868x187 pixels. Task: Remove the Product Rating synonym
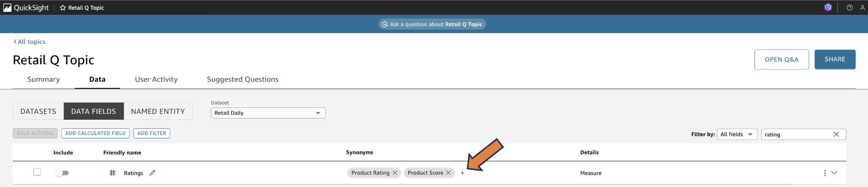[x=395, y=173]
